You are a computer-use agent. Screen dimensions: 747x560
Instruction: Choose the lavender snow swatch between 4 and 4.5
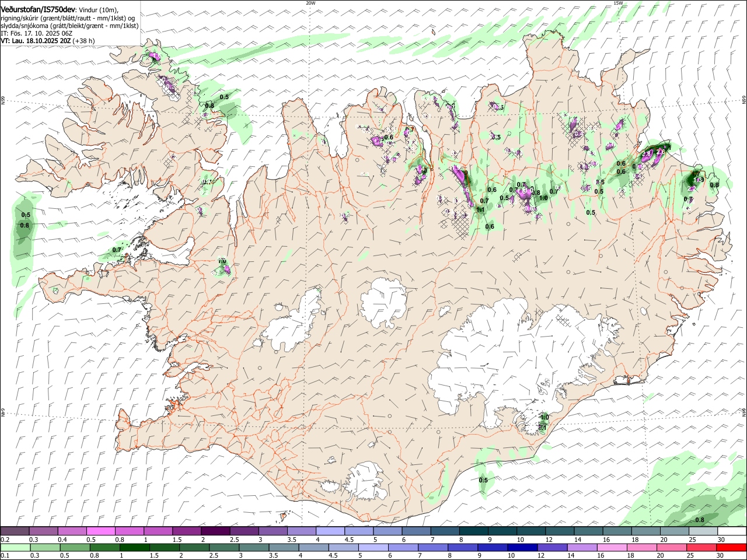[330, 531]
